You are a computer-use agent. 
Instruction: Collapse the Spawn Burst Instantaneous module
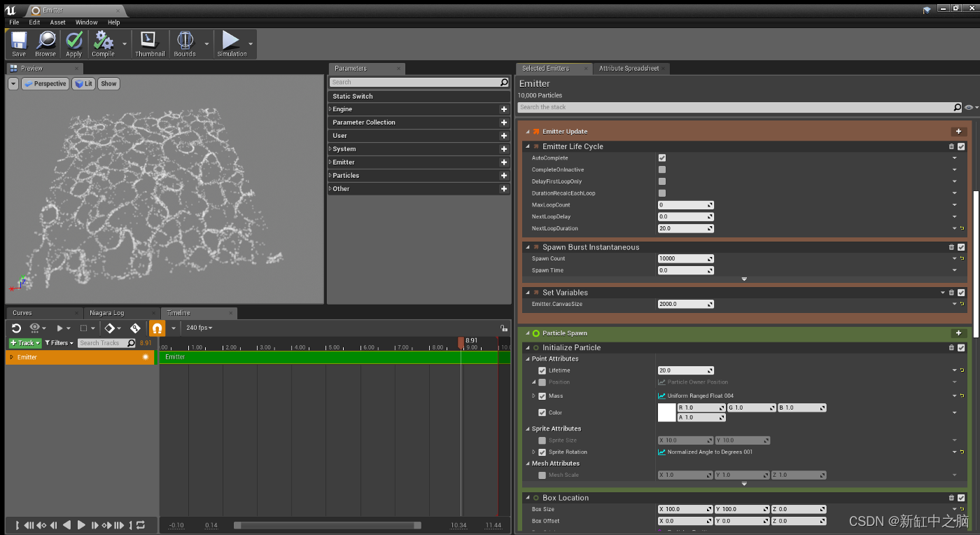528,247
